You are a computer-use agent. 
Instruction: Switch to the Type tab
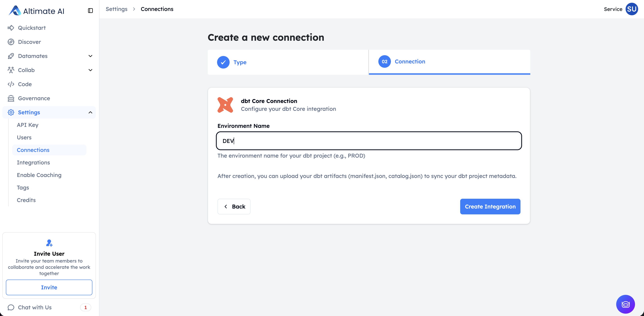click(x=240, y=62)
